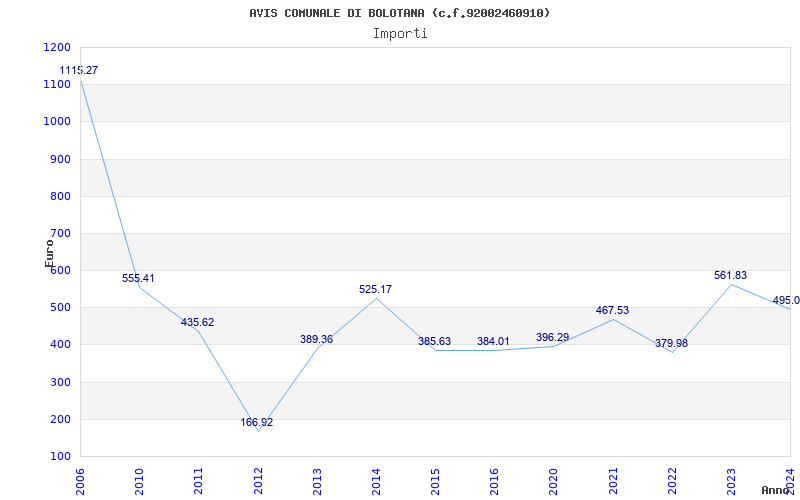Image resolution: width=800 pixels, height=500 pixels.
Task: Select the 385.63 data label
Action: [x=435, y=341]
